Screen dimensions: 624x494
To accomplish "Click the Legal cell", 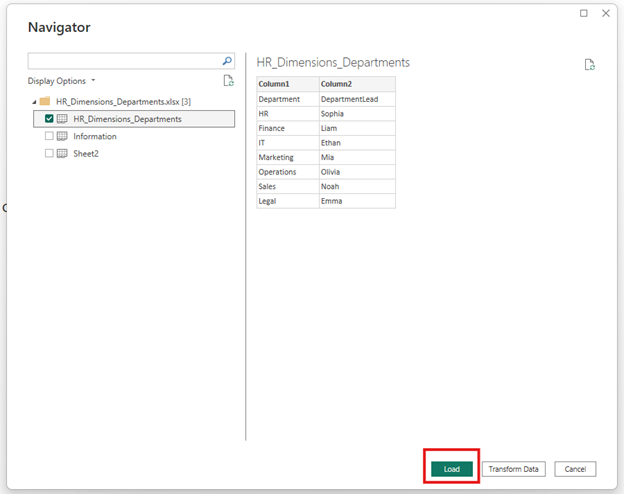I will pyautogui.click(x=288, y=201).
